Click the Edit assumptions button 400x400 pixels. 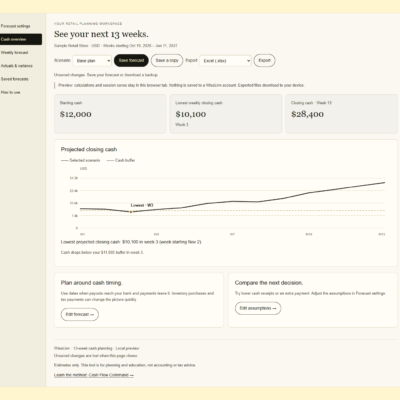(258, 308)
